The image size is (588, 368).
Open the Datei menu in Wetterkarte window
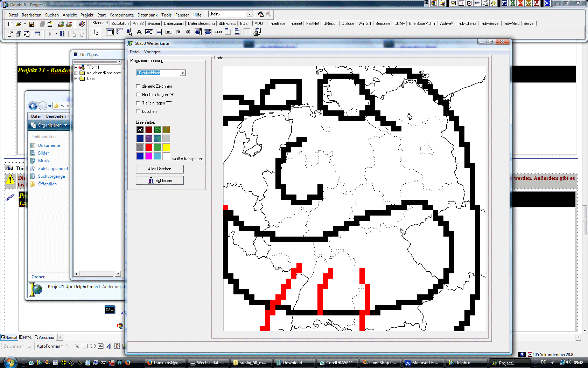click(134, 52)
